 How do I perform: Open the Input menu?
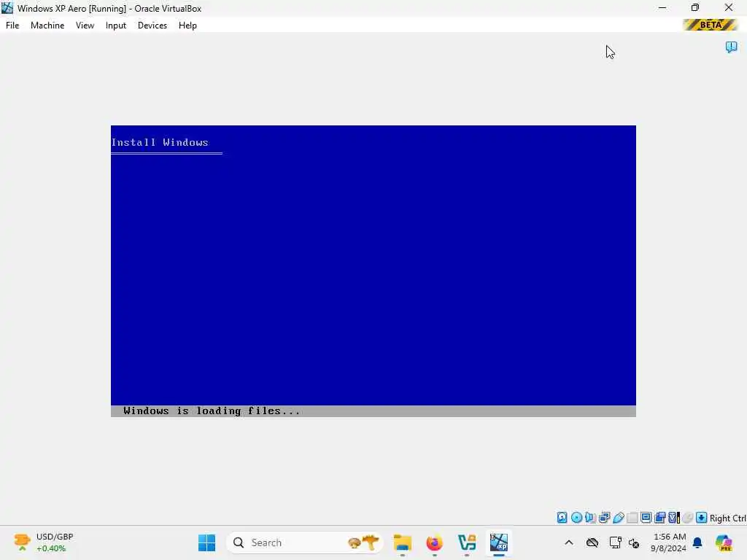[116, 26]
